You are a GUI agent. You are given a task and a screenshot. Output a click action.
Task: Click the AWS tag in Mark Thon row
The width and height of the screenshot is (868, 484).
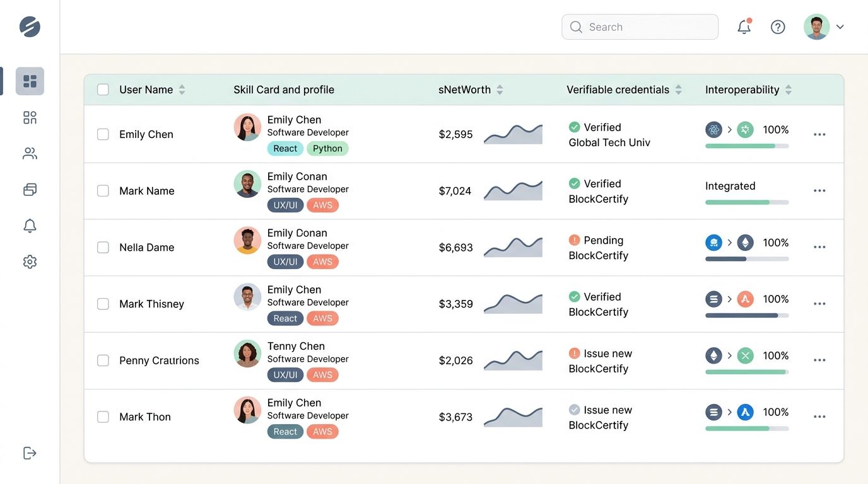coord(322,432)
